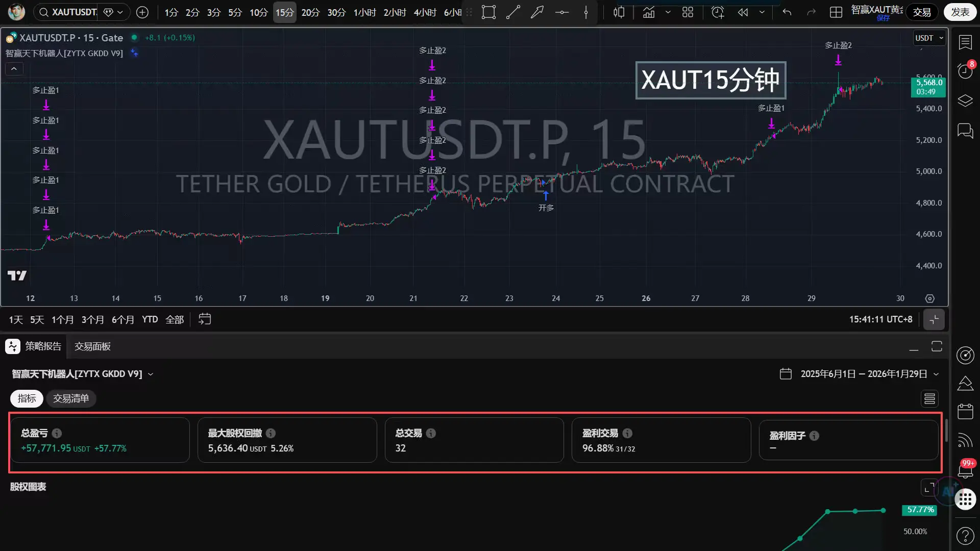Click the bar replay rewind icon
The width and height of the screenshot is (980, 551).
743,12
